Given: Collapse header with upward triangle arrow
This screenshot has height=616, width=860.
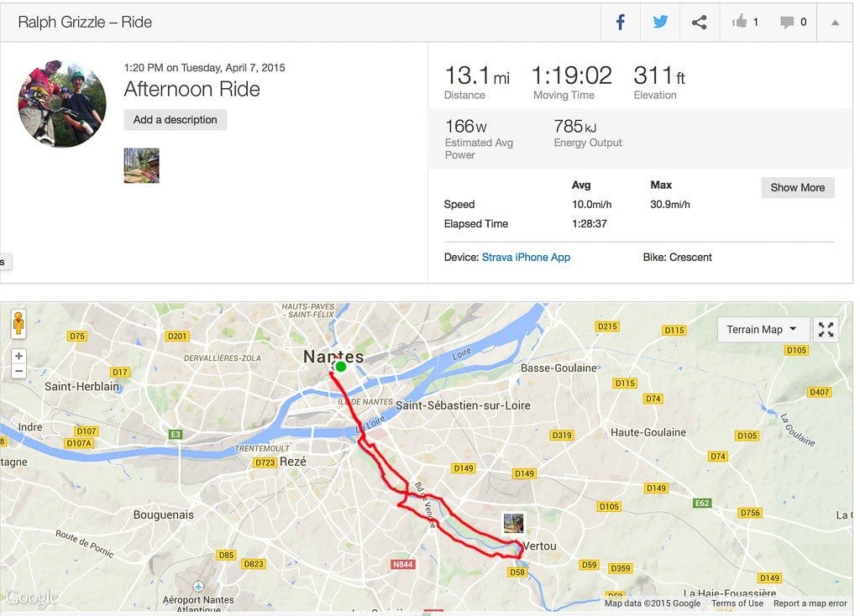Looking at the screenshot, I should click(835, 23).
